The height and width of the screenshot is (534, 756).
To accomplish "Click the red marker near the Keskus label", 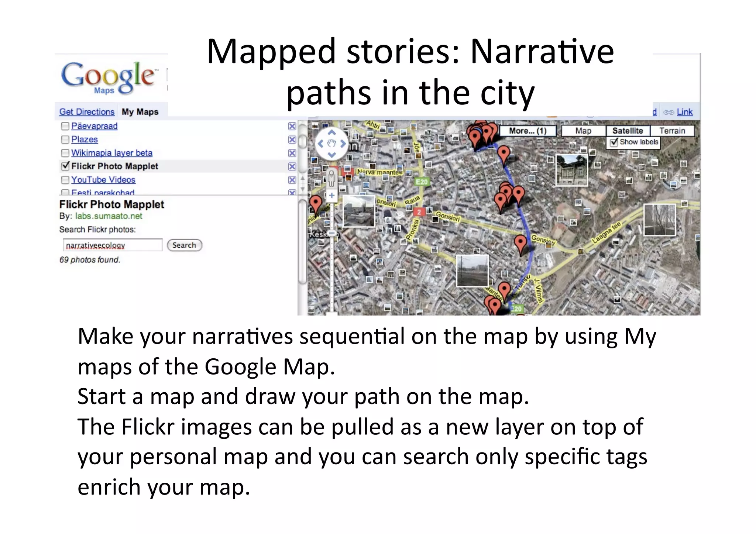I will [x=316, y=205].
